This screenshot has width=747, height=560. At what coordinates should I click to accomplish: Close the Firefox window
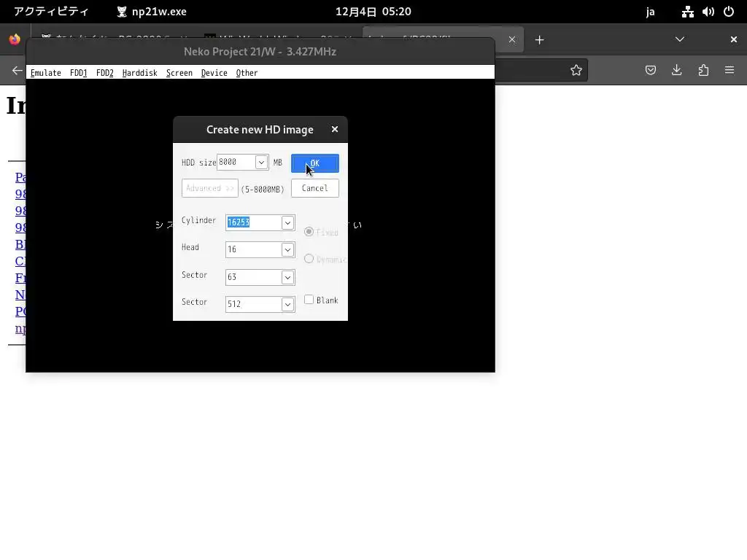[x=734, y=39]
